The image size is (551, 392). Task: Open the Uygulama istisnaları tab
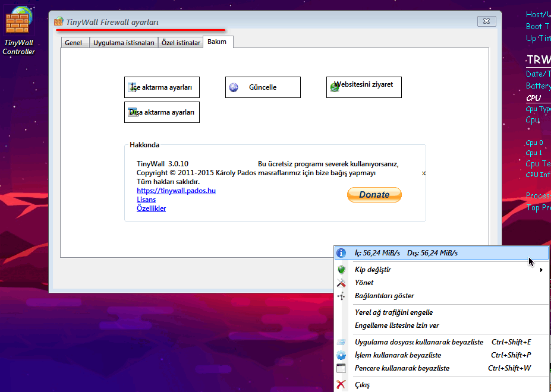tap(124, 43)
